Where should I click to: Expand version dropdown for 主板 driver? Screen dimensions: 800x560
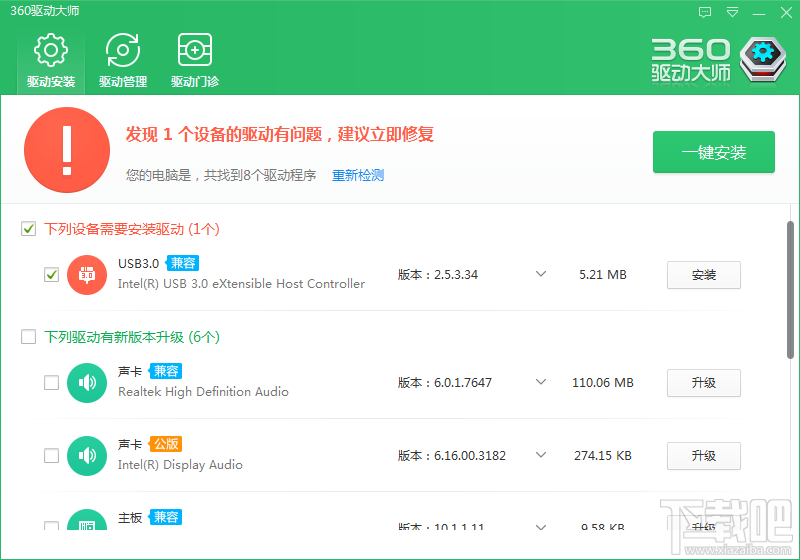(541, 526)
